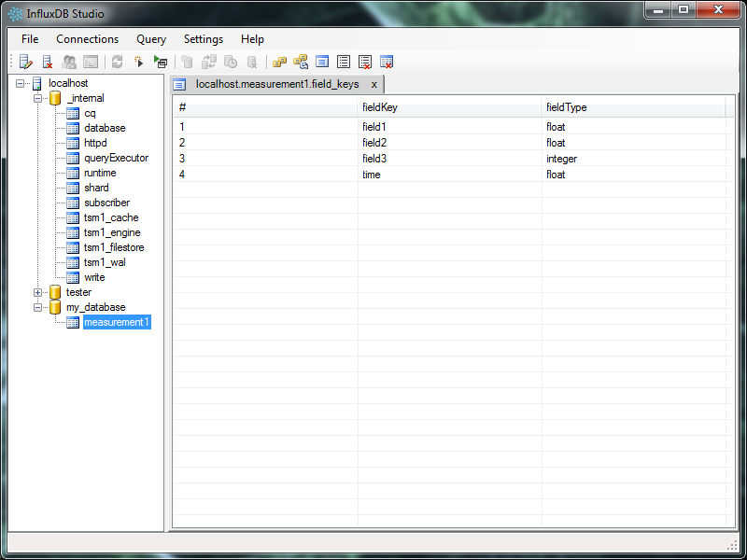Click the _internal database cylinder icon

(55, 98)
